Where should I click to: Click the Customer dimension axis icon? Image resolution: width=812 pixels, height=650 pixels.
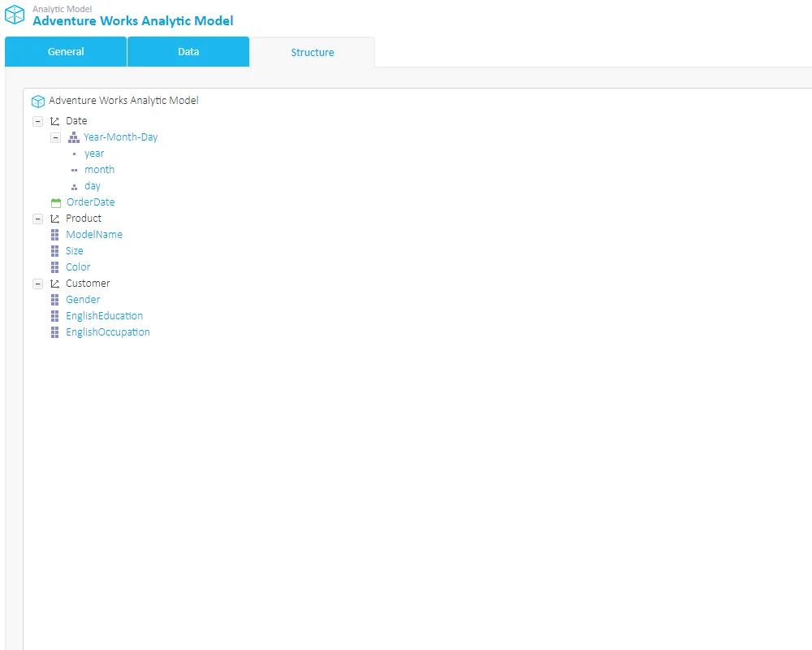tap(55, 284)
